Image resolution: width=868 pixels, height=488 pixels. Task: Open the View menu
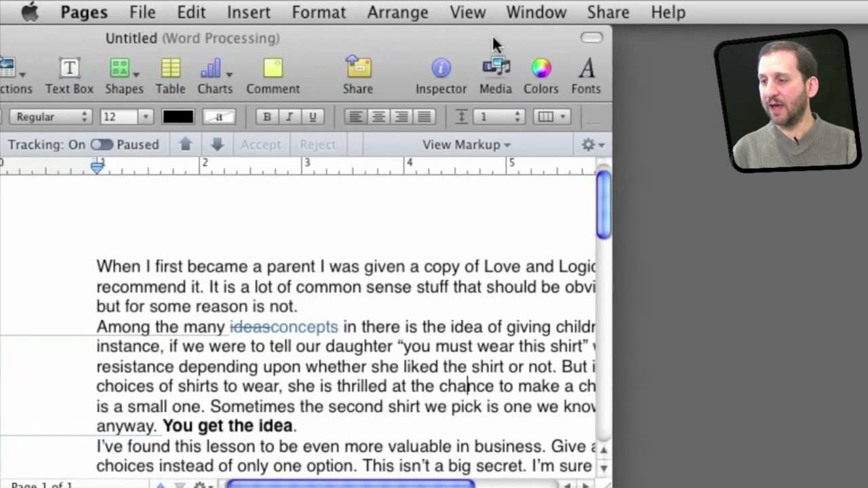click(x=467, y=12)
